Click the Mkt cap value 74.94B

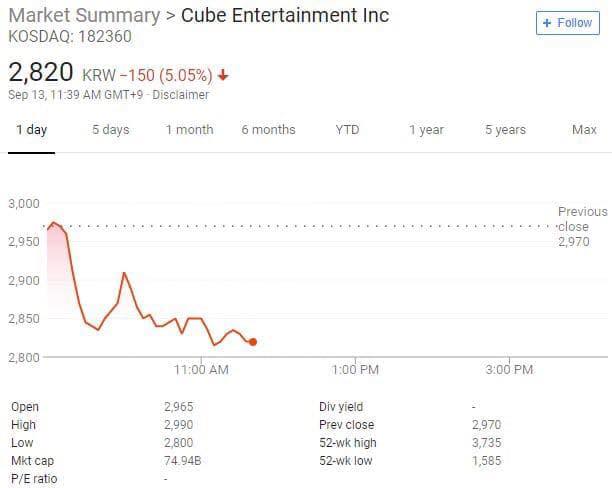(182, 461)
